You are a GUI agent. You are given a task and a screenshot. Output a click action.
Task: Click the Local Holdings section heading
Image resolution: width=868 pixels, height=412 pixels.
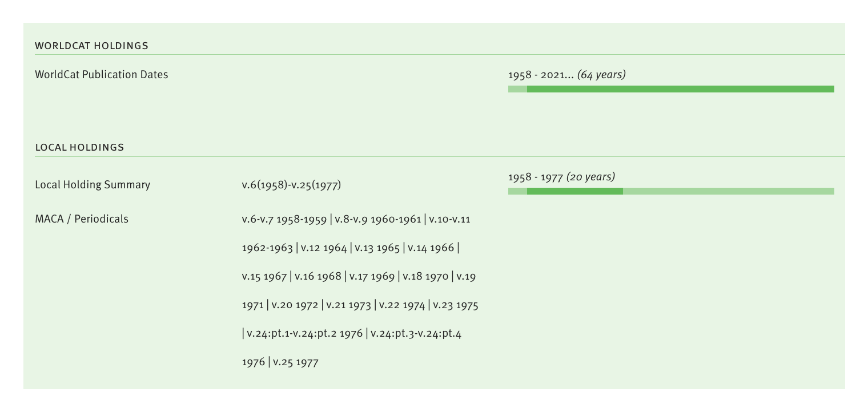[79, 147]
